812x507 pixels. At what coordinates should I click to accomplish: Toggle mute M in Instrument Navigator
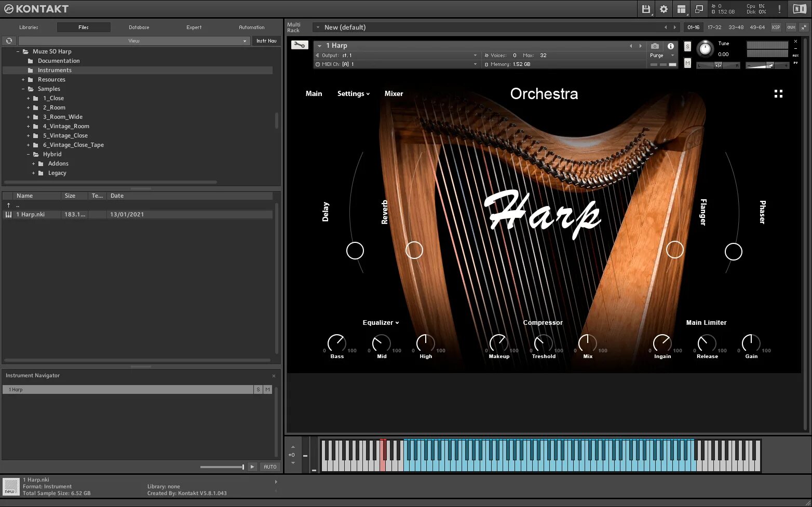pyautogui.click(x=268, y=389)
